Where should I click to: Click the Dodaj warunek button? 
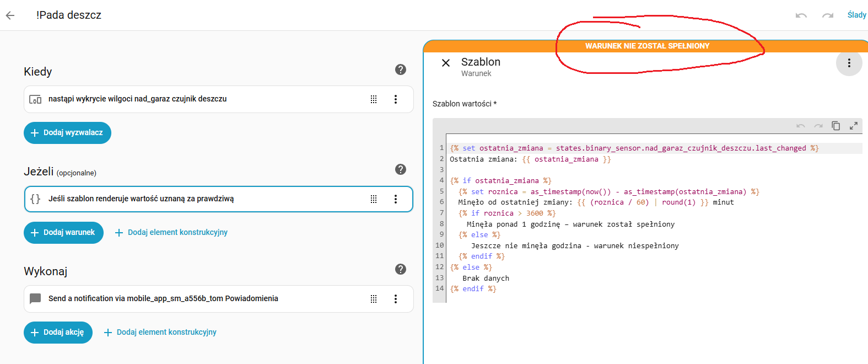point(63,233)
